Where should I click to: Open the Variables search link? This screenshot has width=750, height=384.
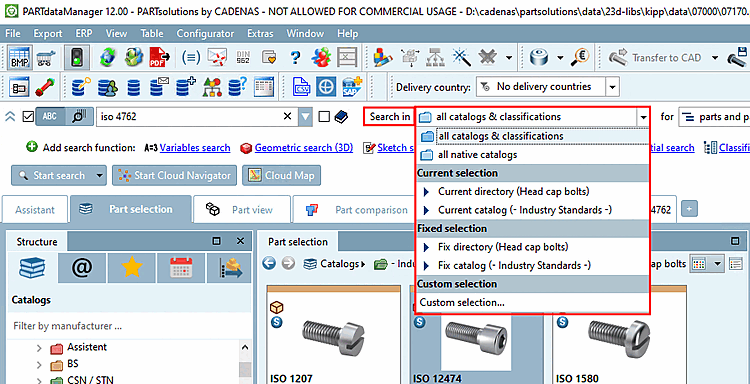point(195,148)
